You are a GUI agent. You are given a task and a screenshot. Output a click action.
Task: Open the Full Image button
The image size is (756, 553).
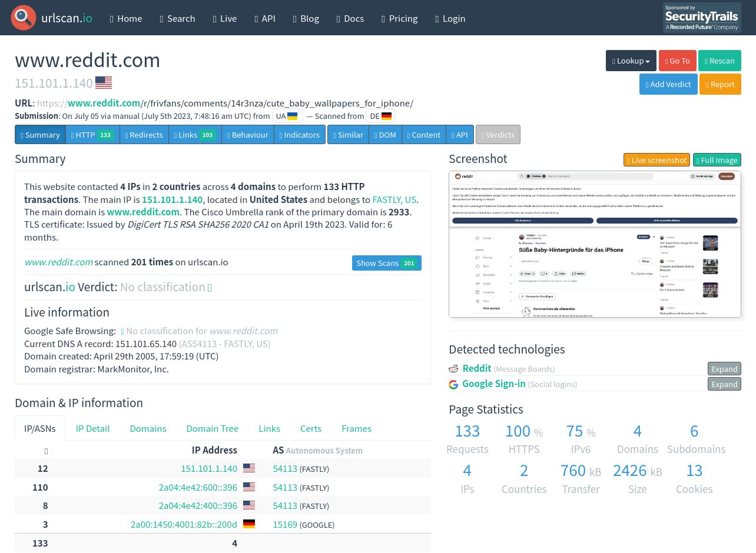(717, 160)
